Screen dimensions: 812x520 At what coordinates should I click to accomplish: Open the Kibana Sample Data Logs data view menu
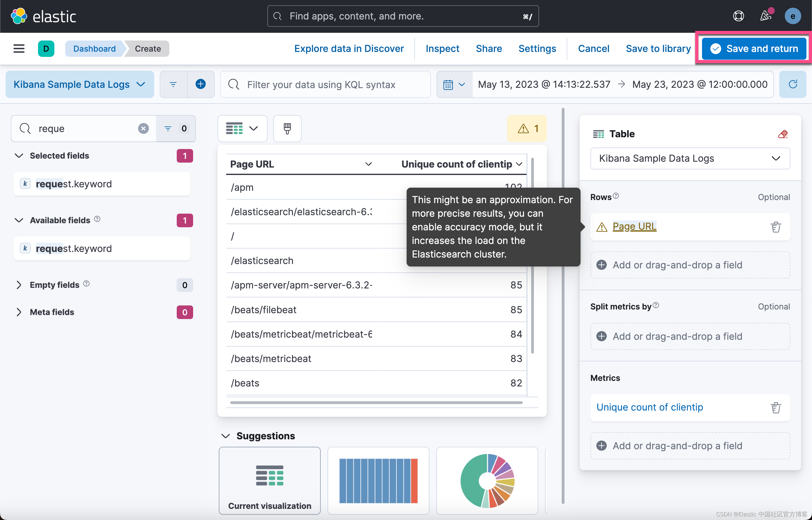point(80,84)
